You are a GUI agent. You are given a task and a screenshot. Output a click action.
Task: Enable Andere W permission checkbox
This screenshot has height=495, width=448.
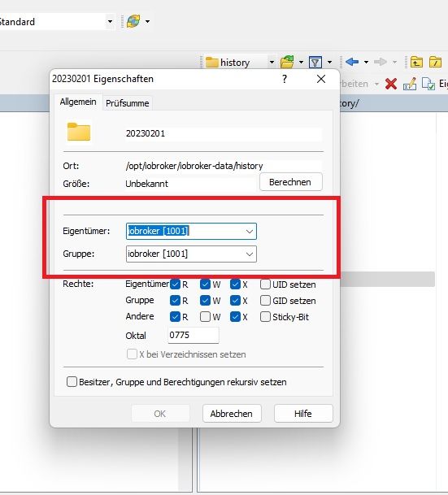pos(205,317)
